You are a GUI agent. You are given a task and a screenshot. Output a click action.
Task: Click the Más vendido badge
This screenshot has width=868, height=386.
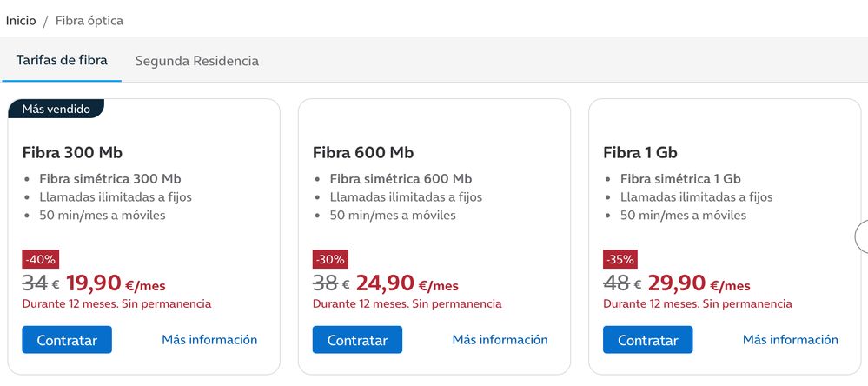54,109
